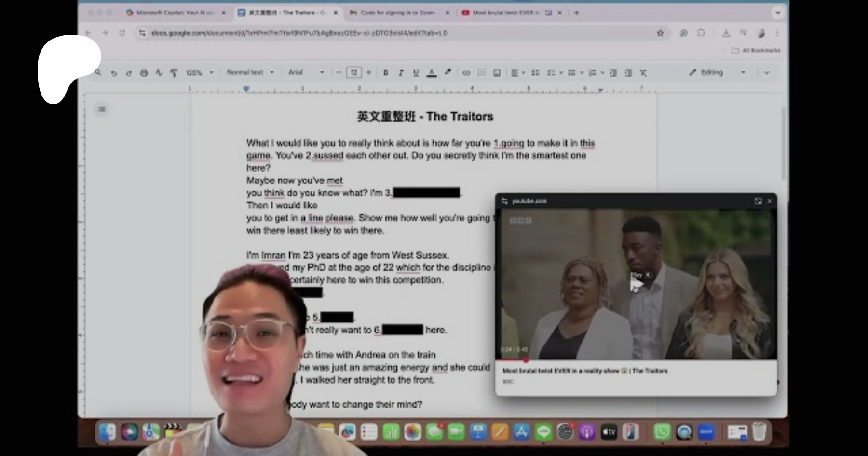This screenshot has width=868, height=456.
Task: Toggle underline formatting
Action: [416, 73]
